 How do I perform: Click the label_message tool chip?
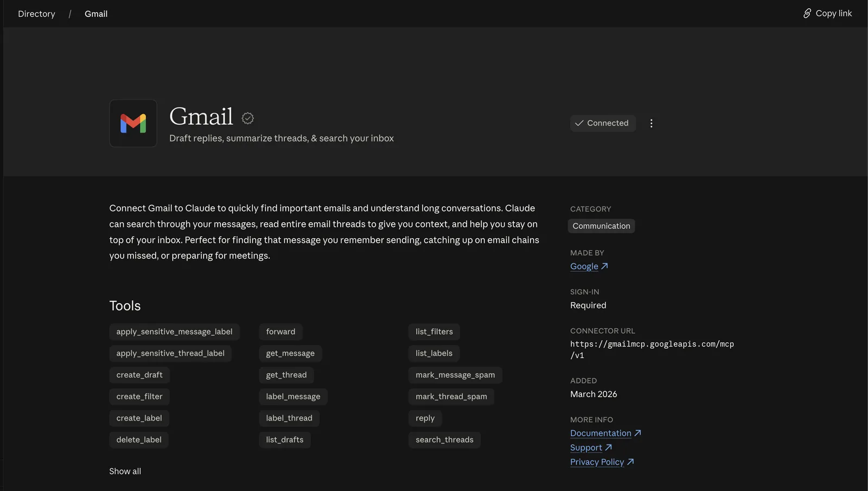293,397
